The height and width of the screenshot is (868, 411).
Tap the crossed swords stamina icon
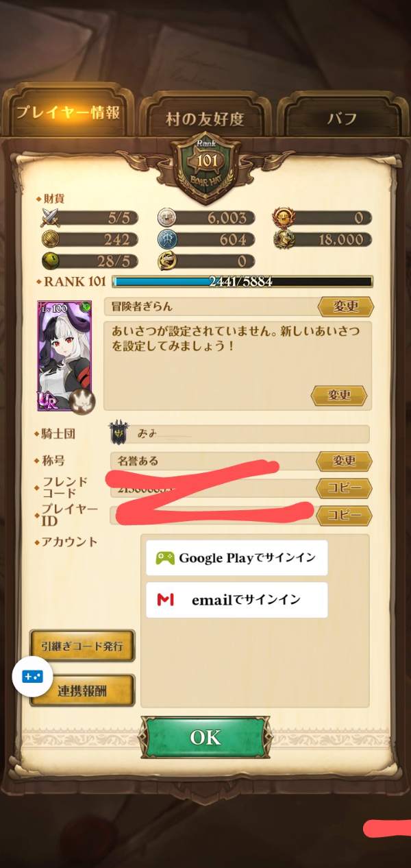[50, 218]
